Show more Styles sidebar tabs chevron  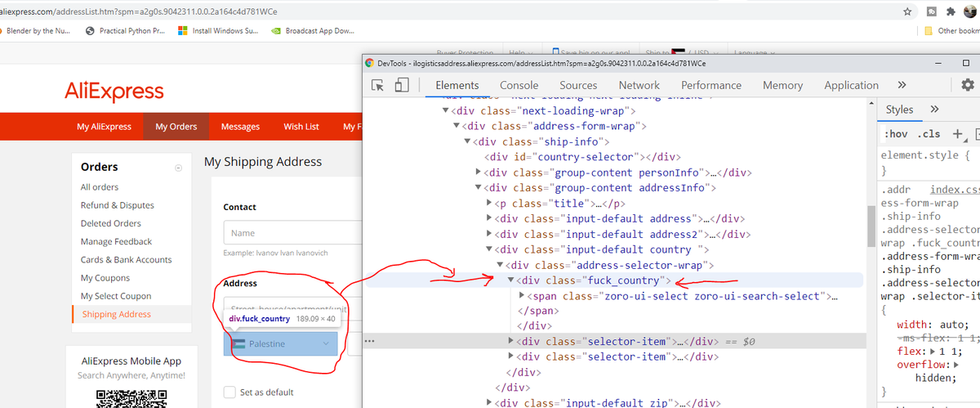coord(934,110)
